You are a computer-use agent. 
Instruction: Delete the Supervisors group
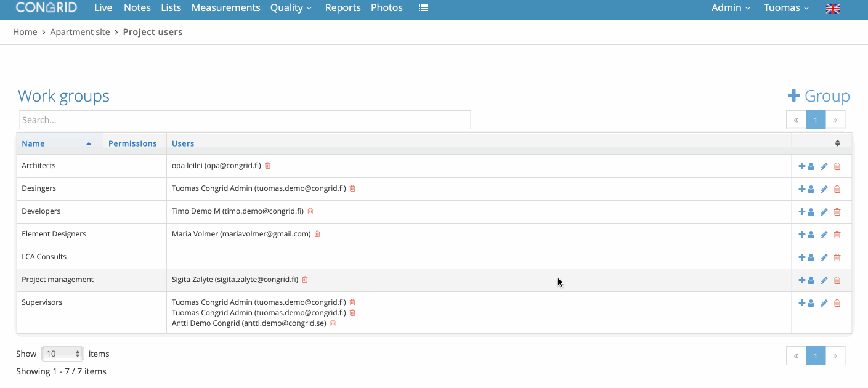pyautogui.click(x=837, y=303)
